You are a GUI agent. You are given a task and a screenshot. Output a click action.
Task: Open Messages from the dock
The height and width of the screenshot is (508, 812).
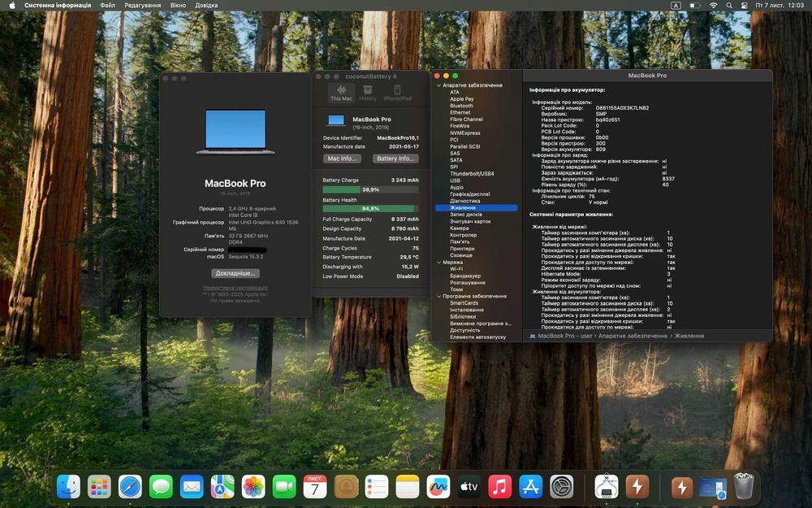tap(161, 487)
